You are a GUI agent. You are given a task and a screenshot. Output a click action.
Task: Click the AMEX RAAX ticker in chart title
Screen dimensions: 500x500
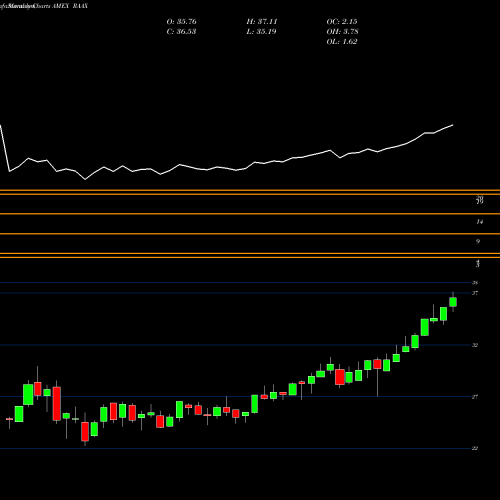[70, 6]
